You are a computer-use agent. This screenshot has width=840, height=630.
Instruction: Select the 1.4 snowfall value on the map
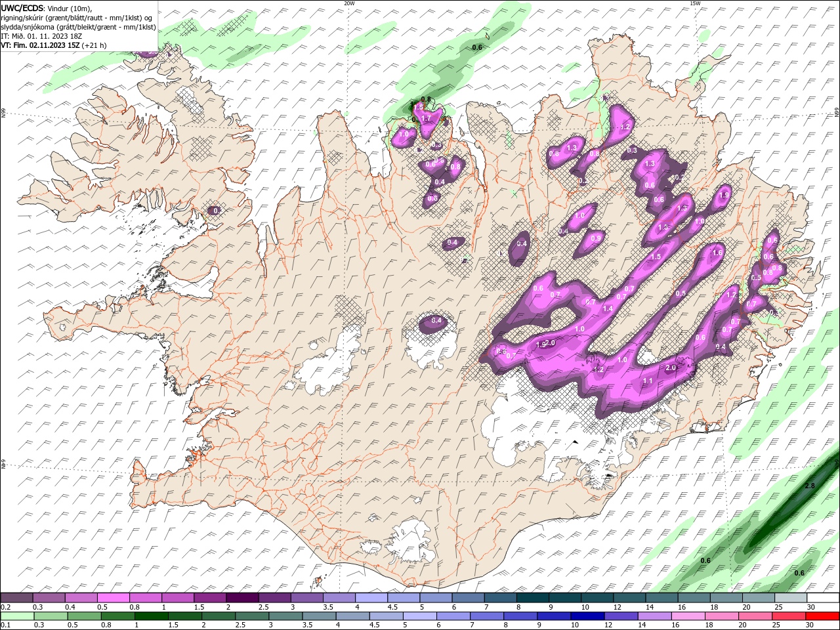click(x=608, y=308)
